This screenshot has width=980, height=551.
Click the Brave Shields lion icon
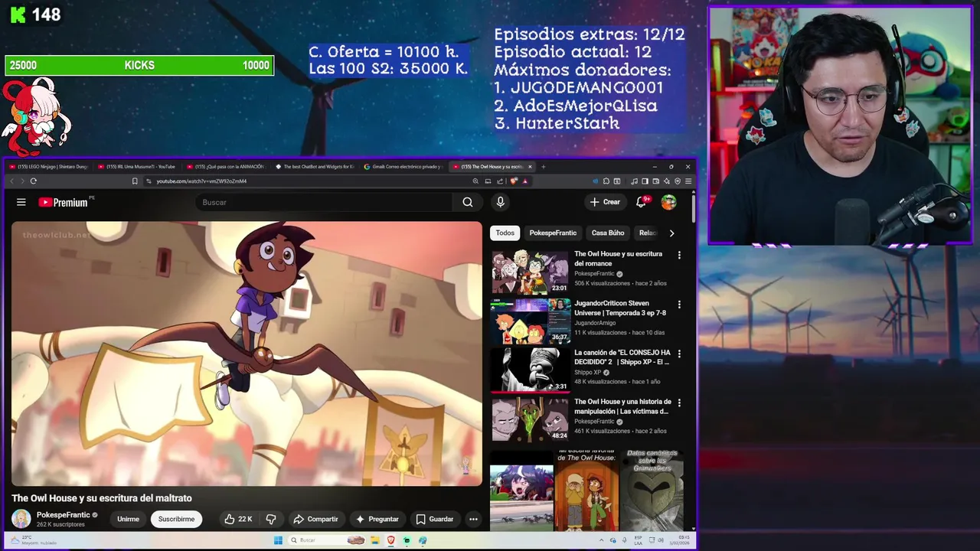pyautogui.click(x=513, y=181)
